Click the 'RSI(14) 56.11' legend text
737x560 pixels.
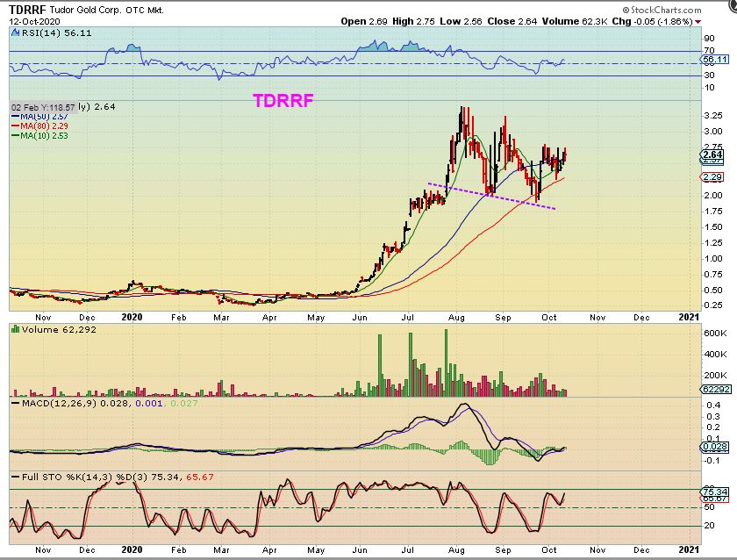click(x=56, y=32)
